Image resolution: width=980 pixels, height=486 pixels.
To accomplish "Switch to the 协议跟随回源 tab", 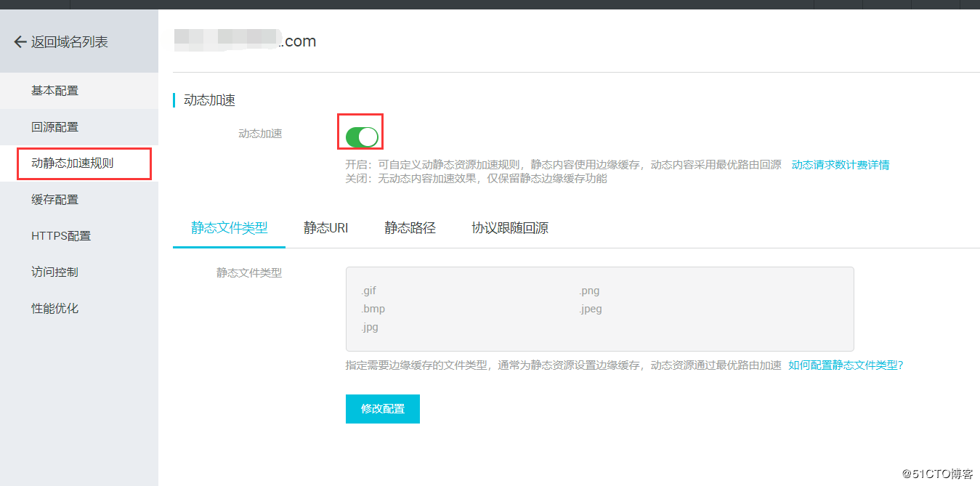I will [x=509, y=227].
